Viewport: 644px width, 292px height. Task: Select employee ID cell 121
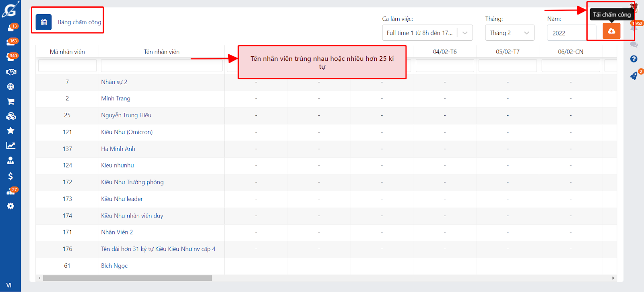pos(67,132)
